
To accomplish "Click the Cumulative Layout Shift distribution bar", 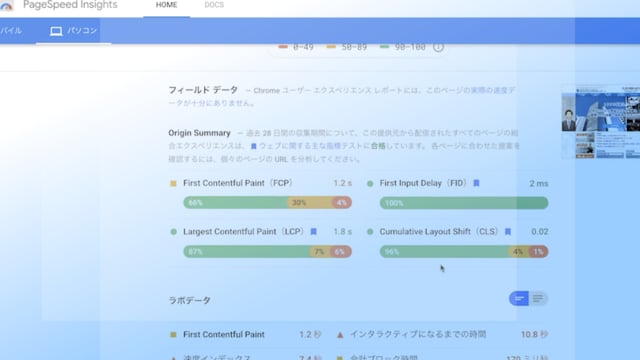I will coord(464,252).
